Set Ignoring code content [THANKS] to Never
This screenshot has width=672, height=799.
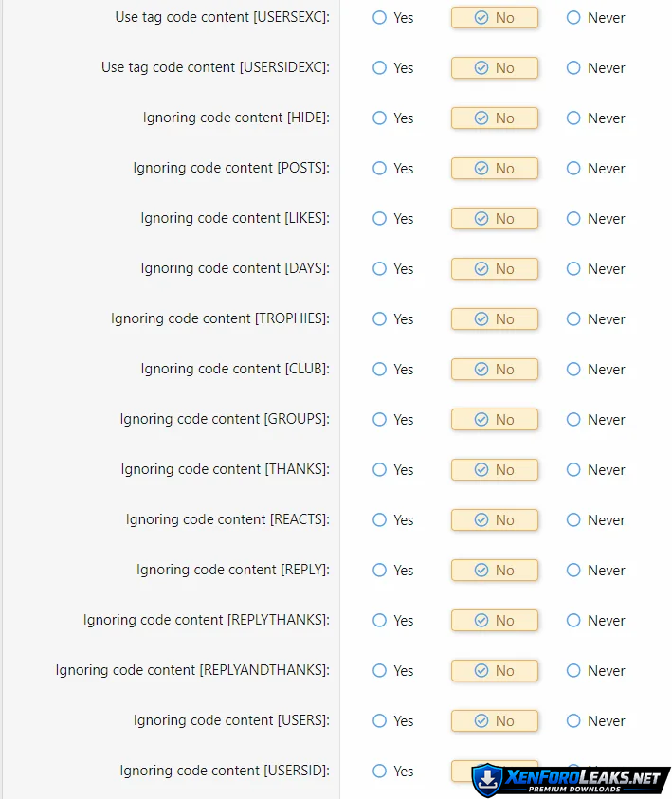click(x=573, y=470)
